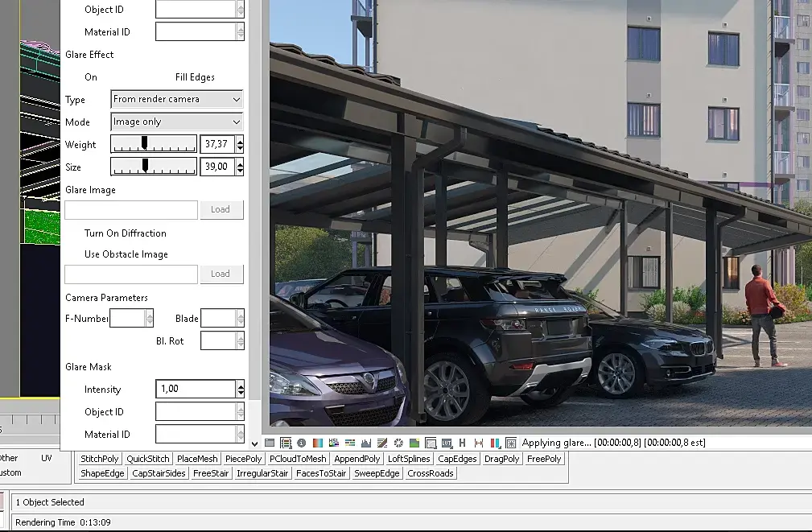Click the Glare Mask Intensity input field
The image size is (812, 532).
pos(196,389)
